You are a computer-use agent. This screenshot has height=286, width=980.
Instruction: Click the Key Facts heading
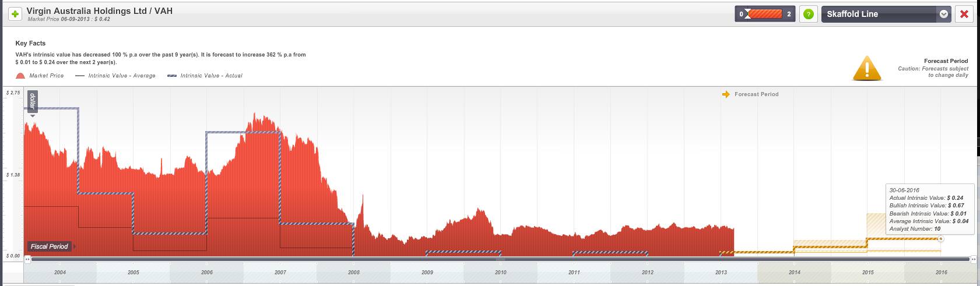tap(30, 43)
